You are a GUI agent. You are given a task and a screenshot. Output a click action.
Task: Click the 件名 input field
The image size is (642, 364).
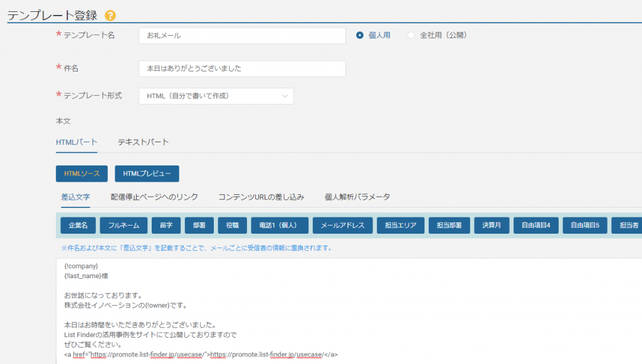pos(242,68)
